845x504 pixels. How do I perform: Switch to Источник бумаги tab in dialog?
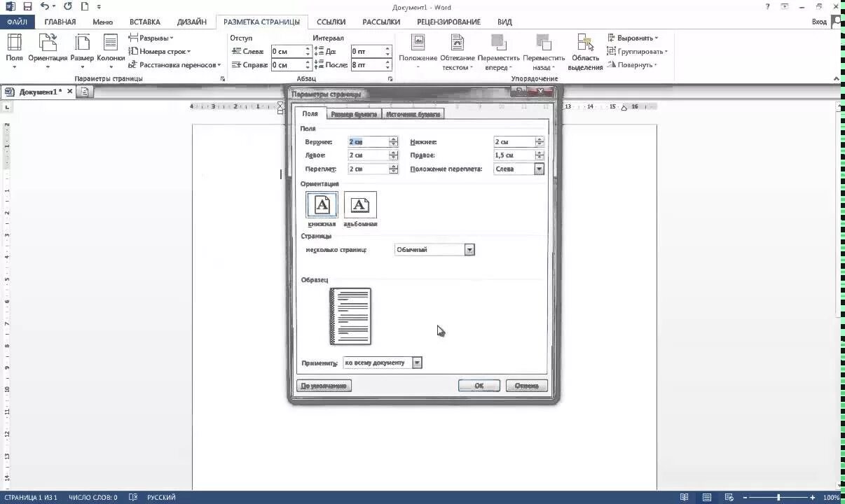tap(413, 113)
